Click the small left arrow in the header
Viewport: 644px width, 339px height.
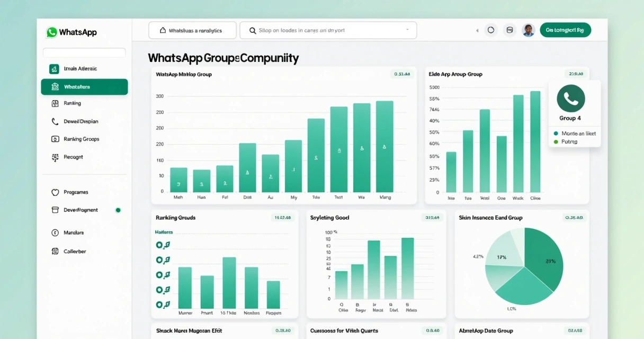(x=477, y=31)
